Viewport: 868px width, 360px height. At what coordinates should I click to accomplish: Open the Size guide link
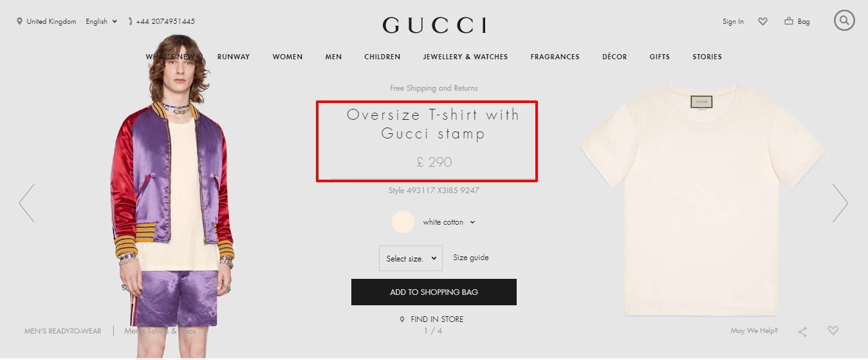point(471,258)
